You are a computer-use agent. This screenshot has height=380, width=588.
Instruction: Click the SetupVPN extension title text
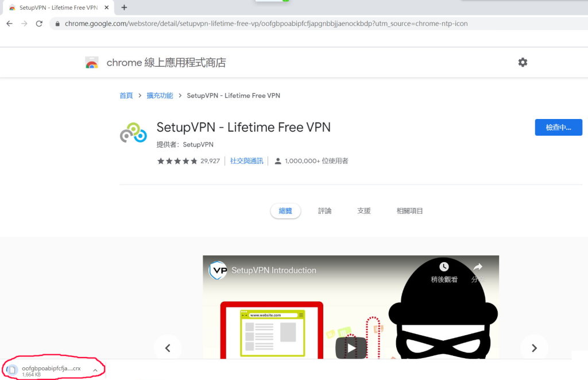tap(243, 127)
